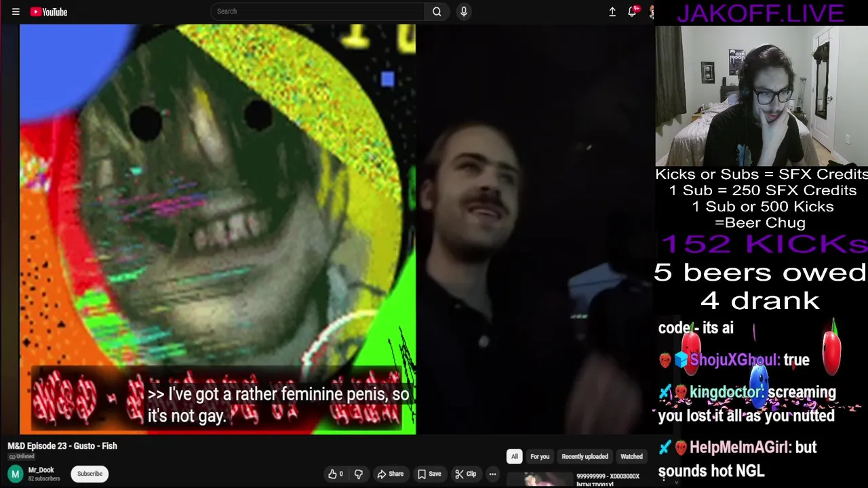The height and width of the screenshot is (488, 868).
Task: Subscribe to the Mr_Dook channel
Action: click(90, 474)
